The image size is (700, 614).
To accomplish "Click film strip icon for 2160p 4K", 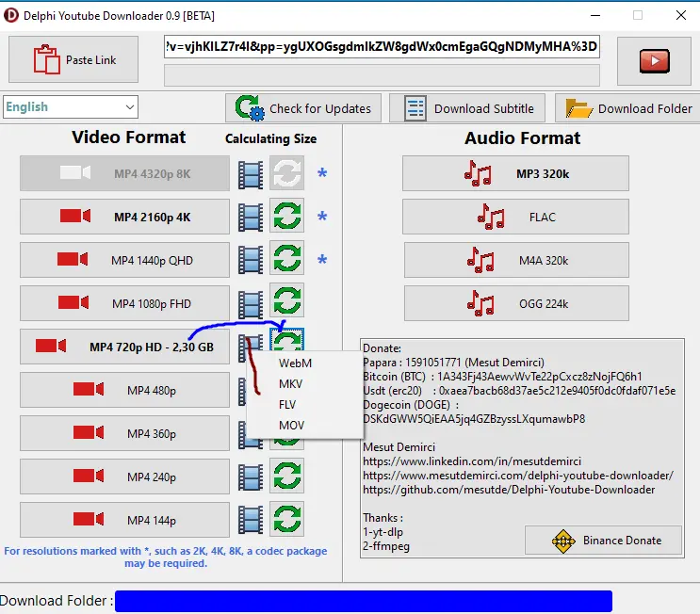I will 251,218.
